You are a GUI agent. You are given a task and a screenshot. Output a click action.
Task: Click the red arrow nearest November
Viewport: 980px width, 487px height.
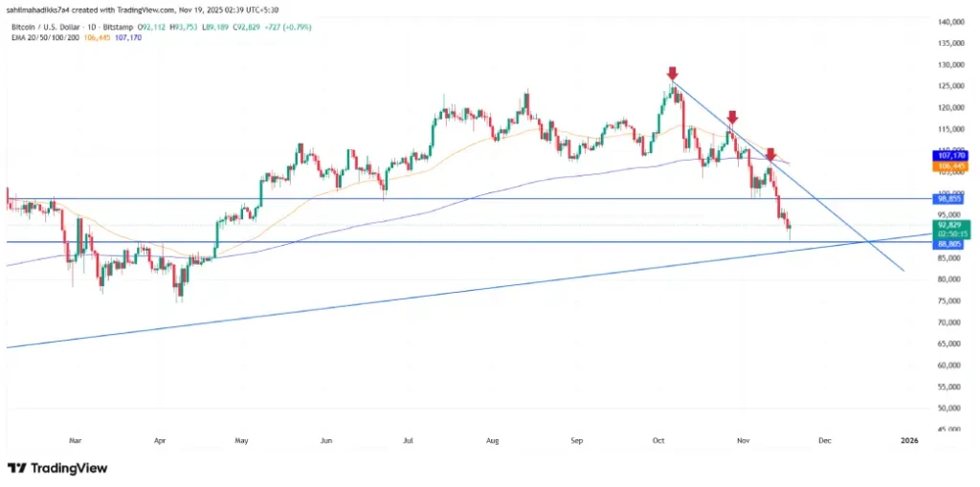point(770,153)
